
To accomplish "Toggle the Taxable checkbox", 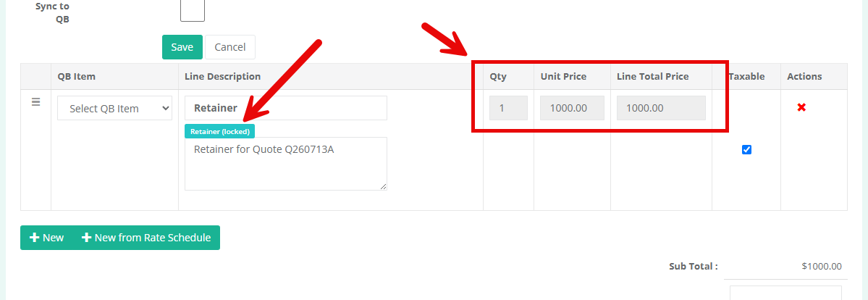I will pos(746,150).
